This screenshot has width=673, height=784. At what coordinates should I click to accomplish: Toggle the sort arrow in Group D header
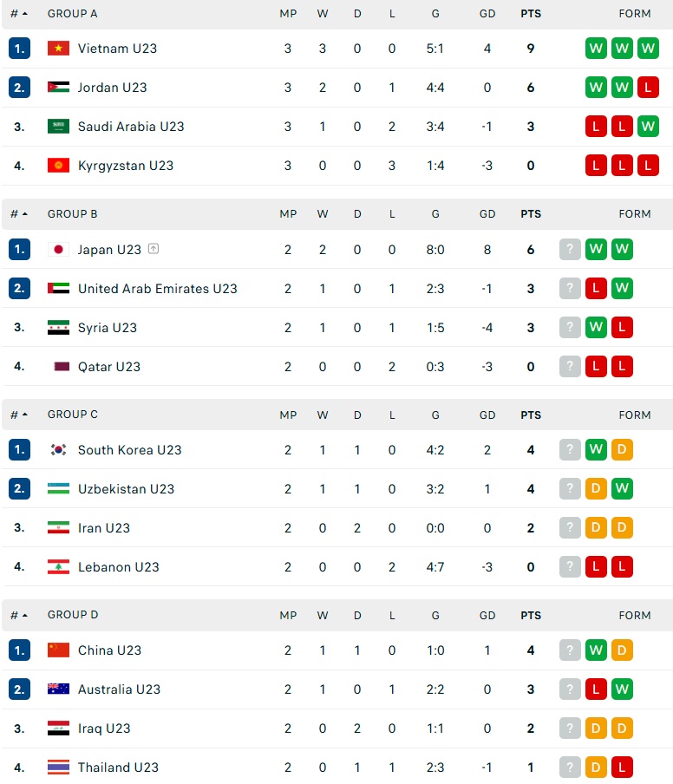(24, 616)
